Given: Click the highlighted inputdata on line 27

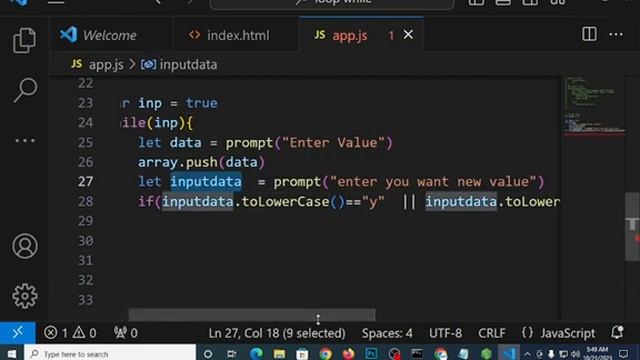Looking at the screenshot, I should tap(206, 182).
